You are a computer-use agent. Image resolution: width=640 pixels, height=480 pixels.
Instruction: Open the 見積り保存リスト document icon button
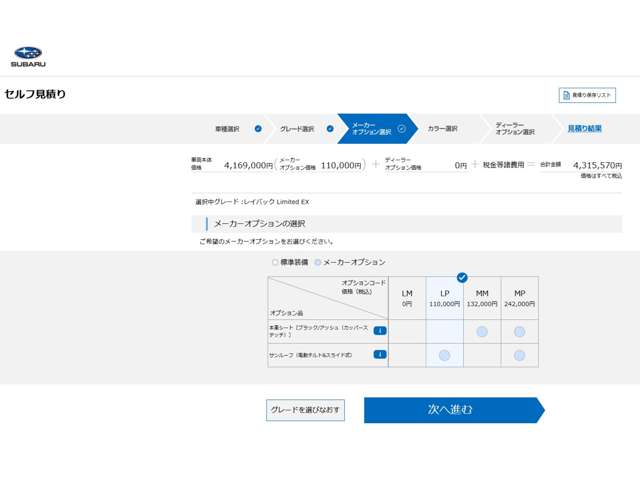coord(587,95)
